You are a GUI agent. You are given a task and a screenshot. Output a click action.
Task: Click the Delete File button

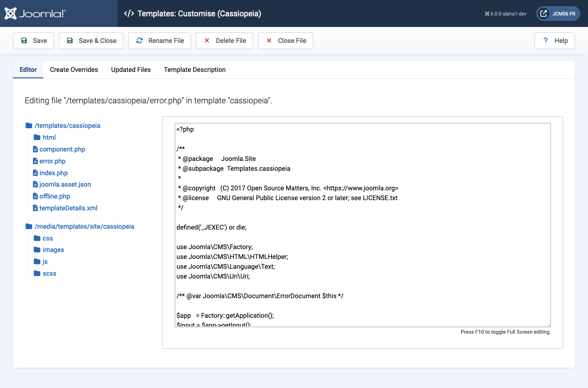(225, 40)
